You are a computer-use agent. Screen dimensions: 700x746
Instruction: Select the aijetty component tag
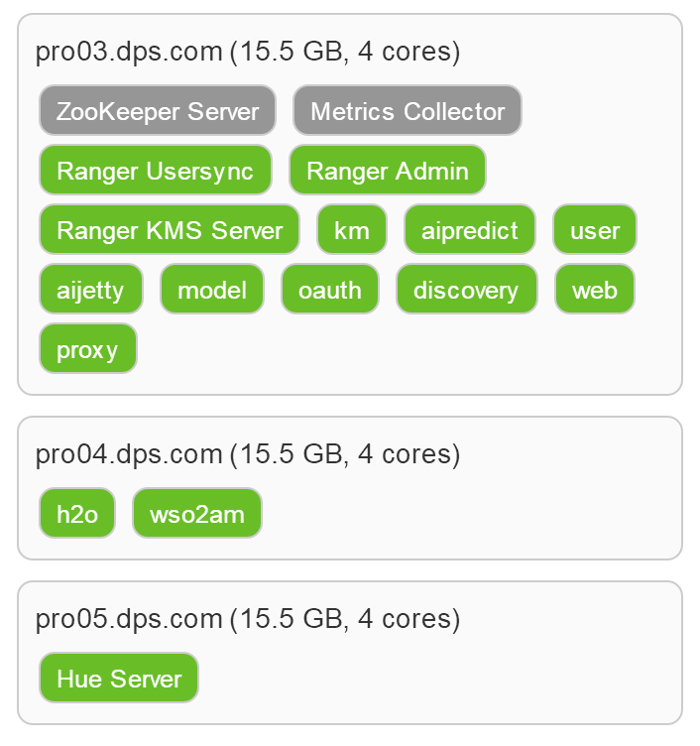[91, 289]
